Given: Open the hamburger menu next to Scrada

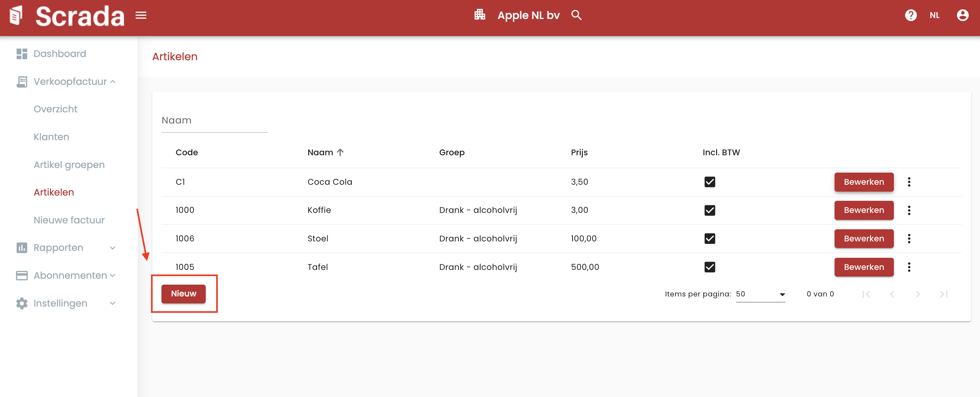Looking at the screenshot, I should click(141, 15).
